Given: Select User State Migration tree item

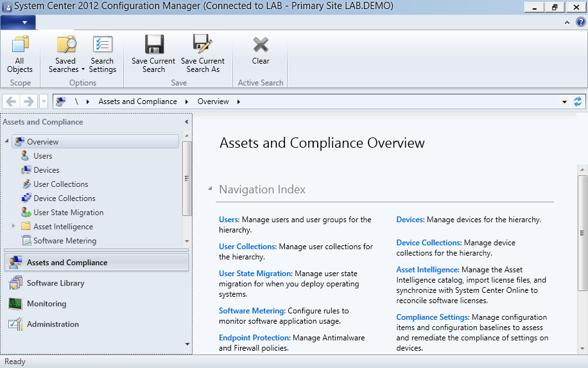Looking at the screenshot, I should 68,213.
